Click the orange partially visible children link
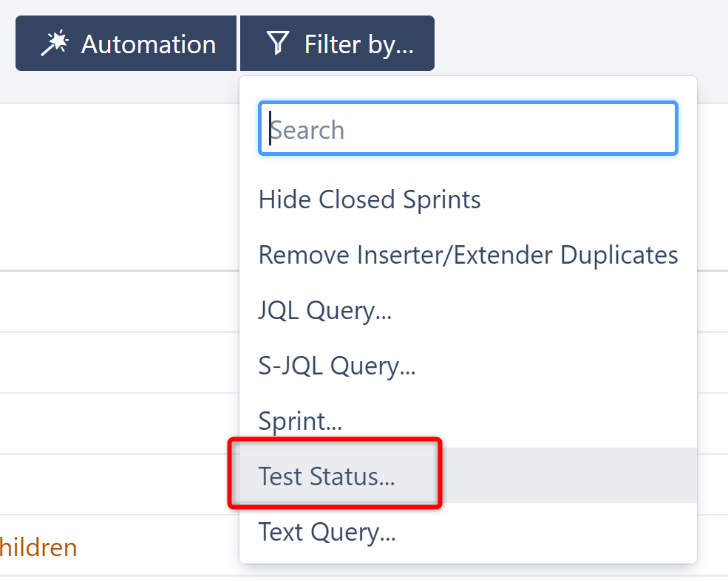728x582 pixels. pos(38,547)
